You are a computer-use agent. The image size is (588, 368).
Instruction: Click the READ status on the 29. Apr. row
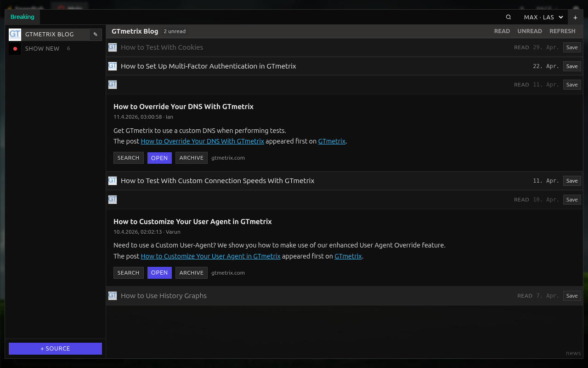(x=521, y=47)
